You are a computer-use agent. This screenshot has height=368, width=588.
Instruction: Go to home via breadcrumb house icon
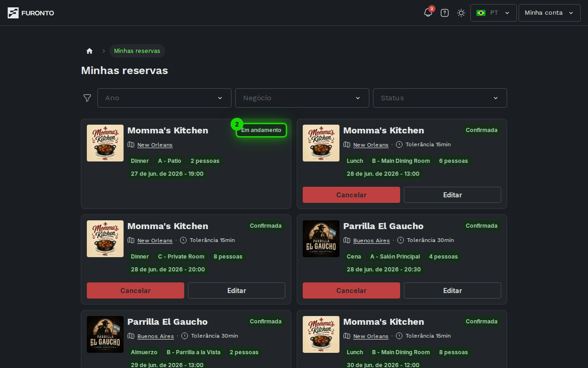[x=90, y=51]
